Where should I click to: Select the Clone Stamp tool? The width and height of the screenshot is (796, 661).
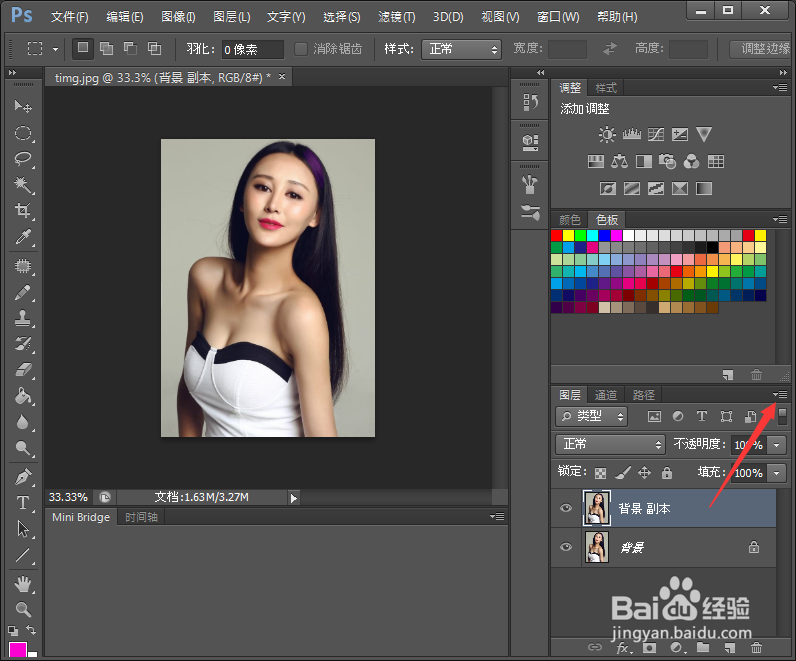click(x=23, y=318)
